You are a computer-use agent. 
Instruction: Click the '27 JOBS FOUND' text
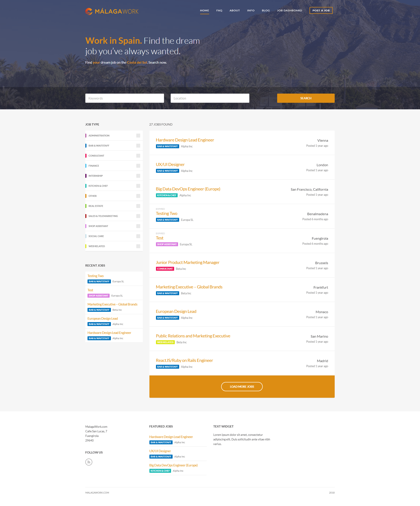(161, 124)
